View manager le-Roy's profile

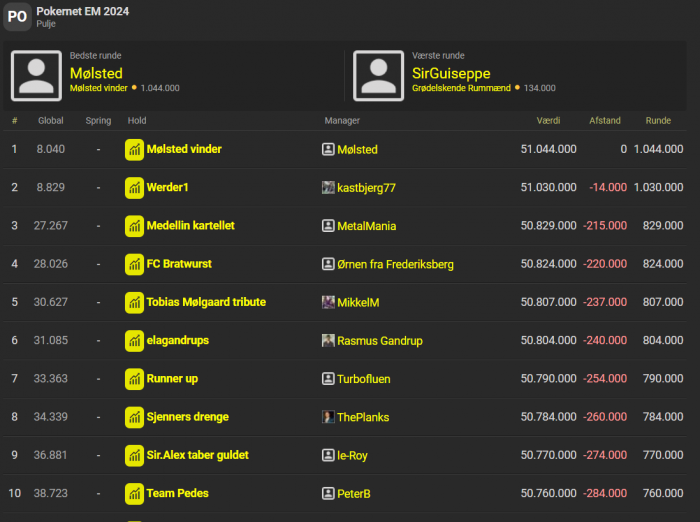coord(352,455)
